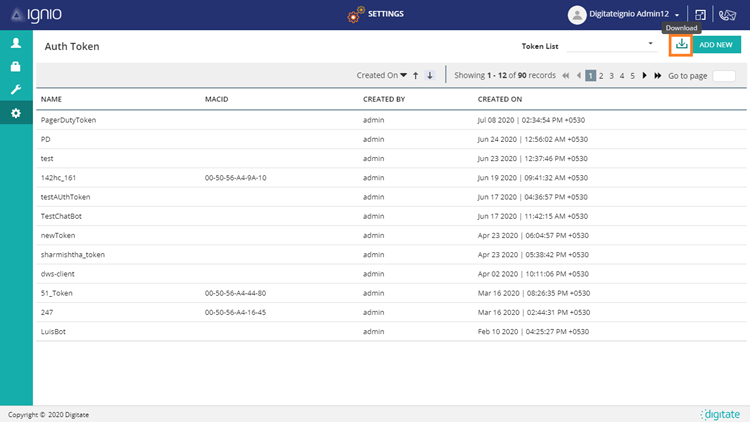Jump to page 5 of records
The width and height of the screenshot is (750, 422).
(x=632, y=75)
